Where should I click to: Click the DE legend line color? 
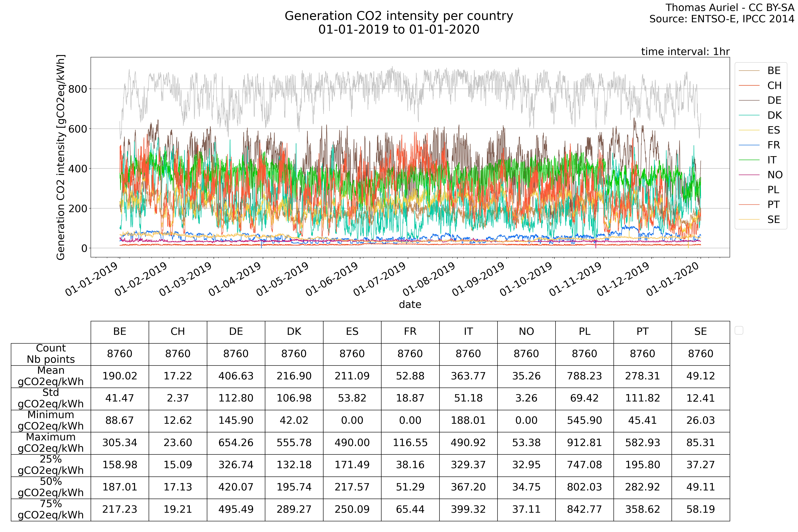(x=749, y=100)
